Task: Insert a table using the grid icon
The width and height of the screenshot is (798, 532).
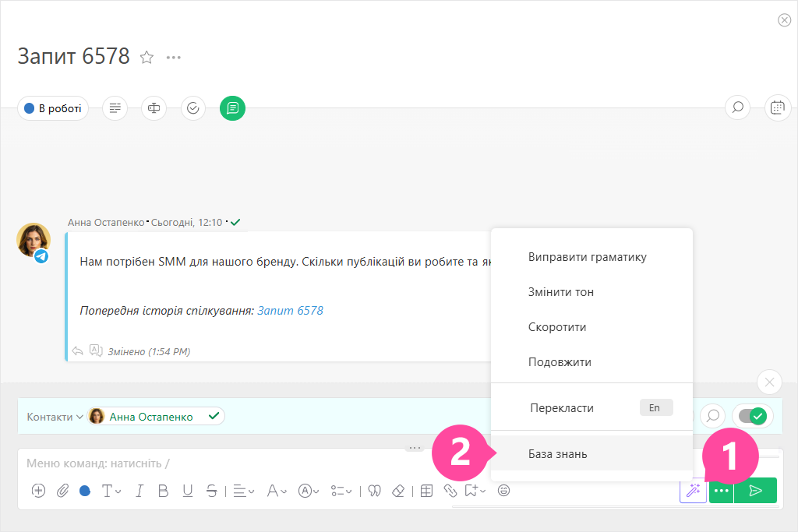Action: point(426,491)
